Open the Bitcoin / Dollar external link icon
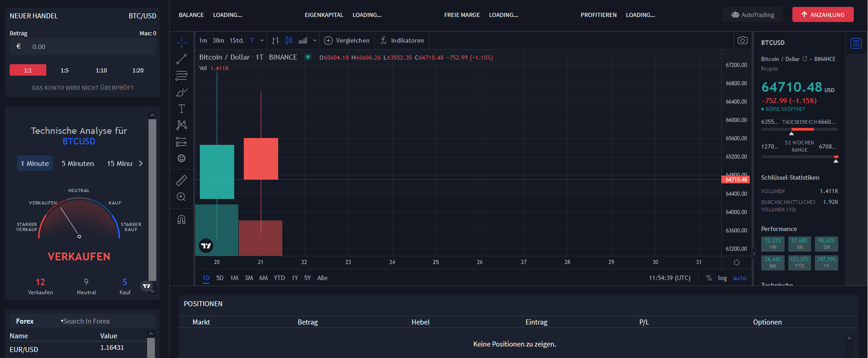The image size is (868, 358). coord(805,59)
